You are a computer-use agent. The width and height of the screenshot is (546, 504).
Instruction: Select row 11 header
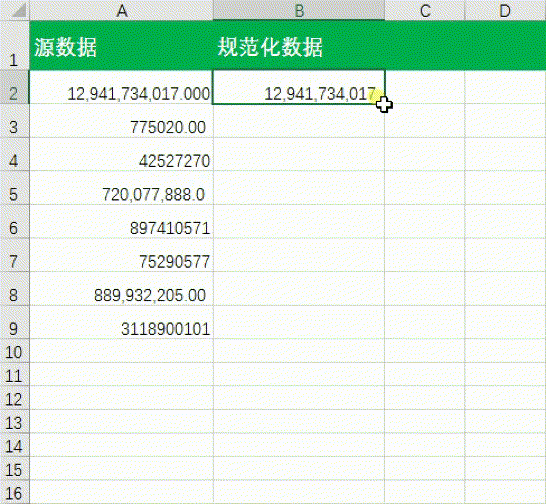coord(15,374)
